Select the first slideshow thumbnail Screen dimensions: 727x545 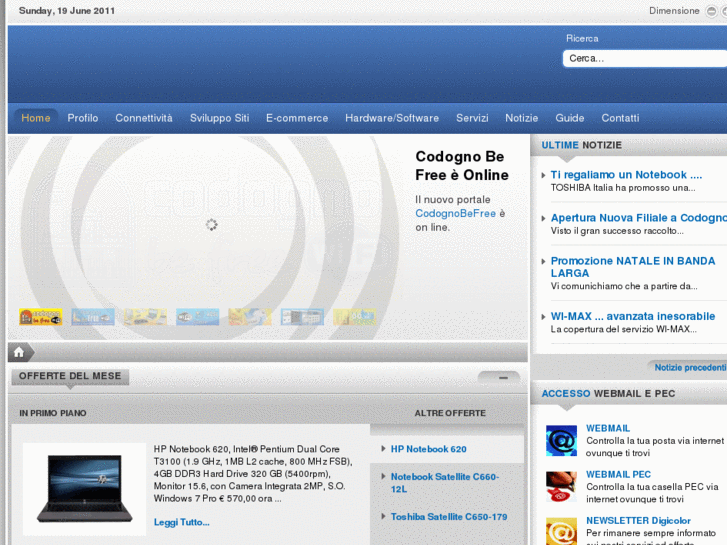[41, 317]
